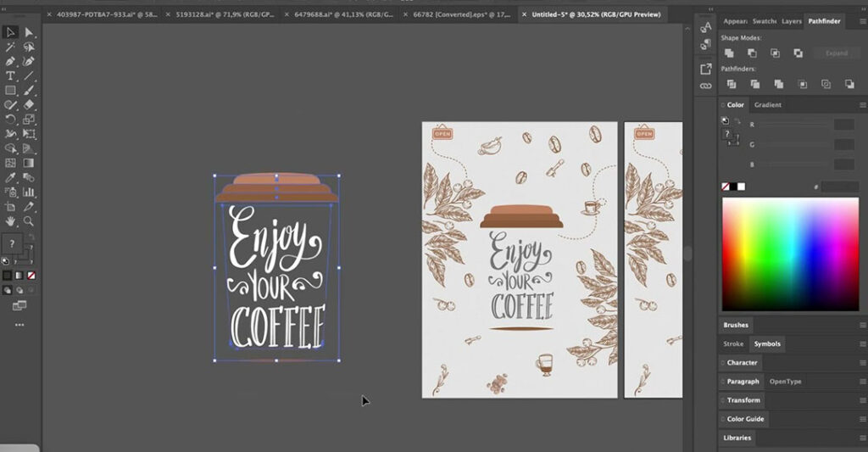Select the Mesh tool

point(10,163)
